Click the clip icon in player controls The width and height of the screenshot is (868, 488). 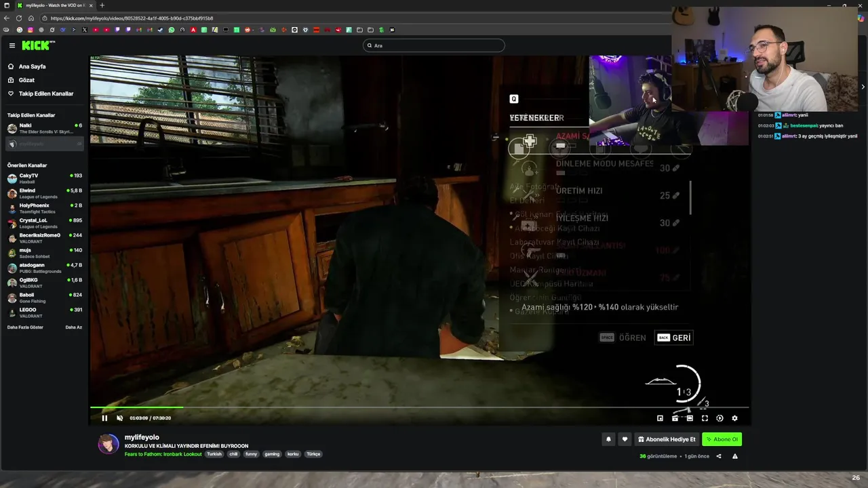(675, 418)
